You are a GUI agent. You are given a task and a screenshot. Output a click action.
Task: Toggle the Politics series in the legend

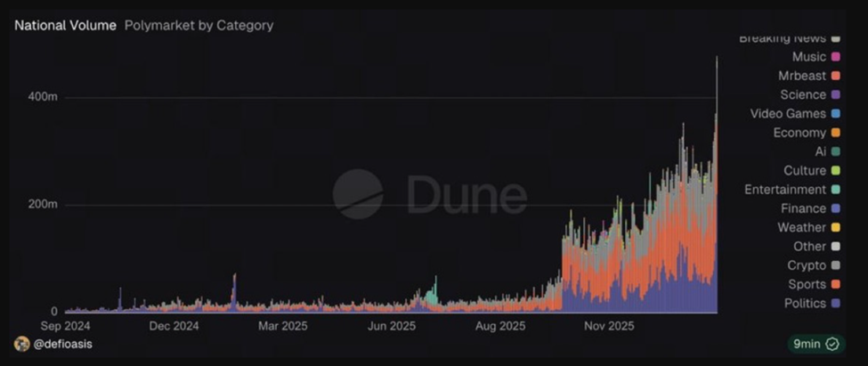(804, 304)
